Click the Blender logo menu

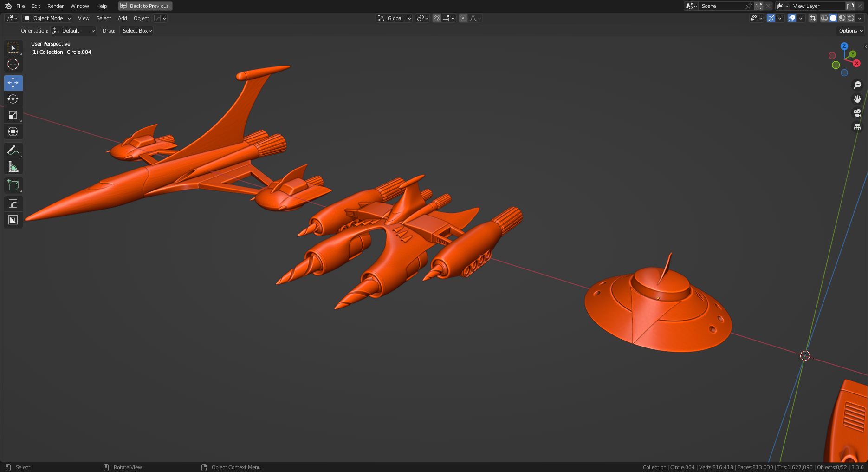coord(8,6)
